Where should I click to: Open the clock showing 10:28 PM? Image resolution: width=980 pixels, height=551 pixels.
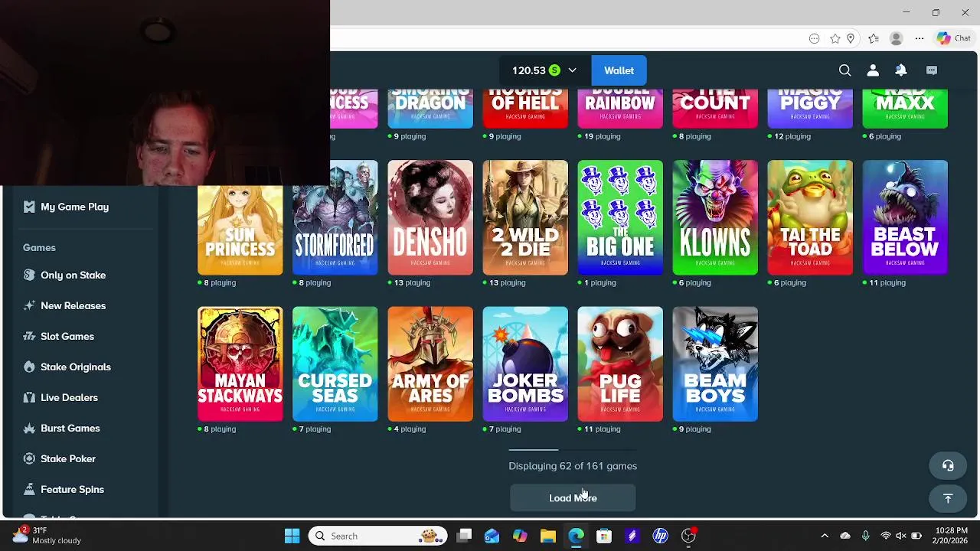(x=951, y=536)
